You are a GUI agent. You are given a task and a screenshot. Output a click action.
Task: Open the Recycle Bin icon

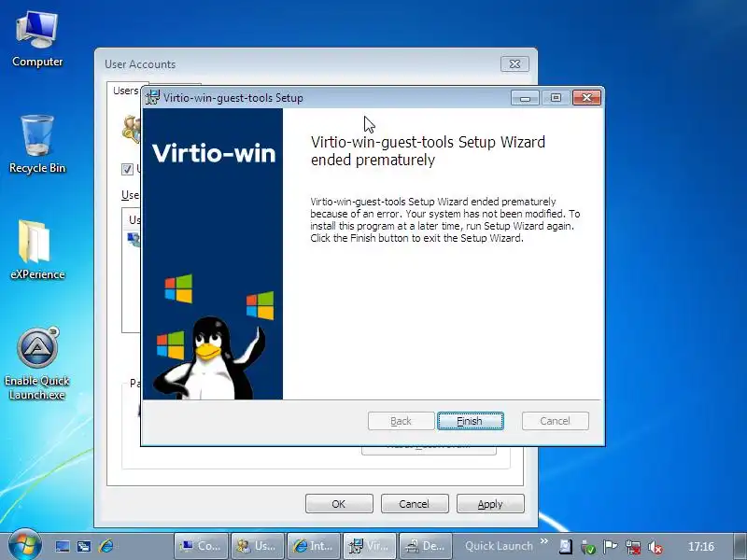[37, 145]
